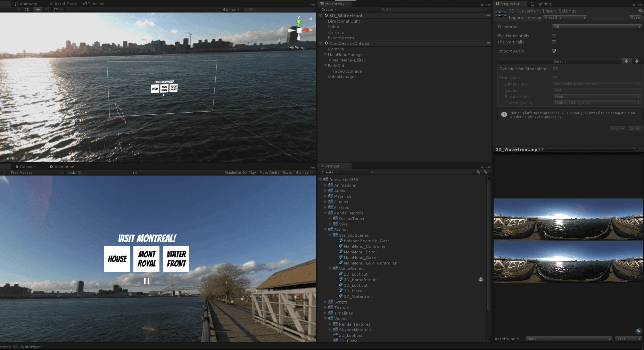
Task: Select 3D_Plaza in the Project panel
Action: tap(352, 291)
